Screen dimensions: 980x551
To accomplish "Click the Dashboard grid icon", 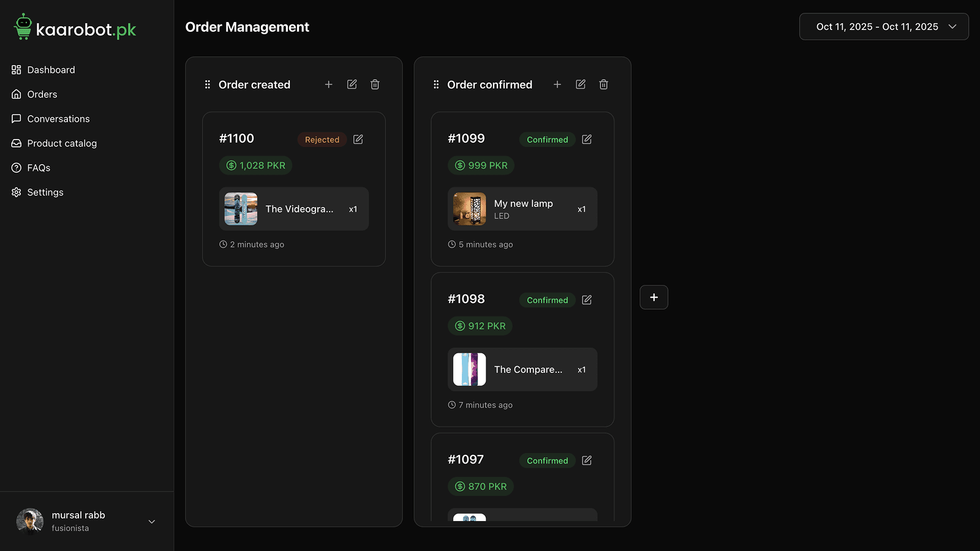I will pyautogui.click(x=17, y=70).
